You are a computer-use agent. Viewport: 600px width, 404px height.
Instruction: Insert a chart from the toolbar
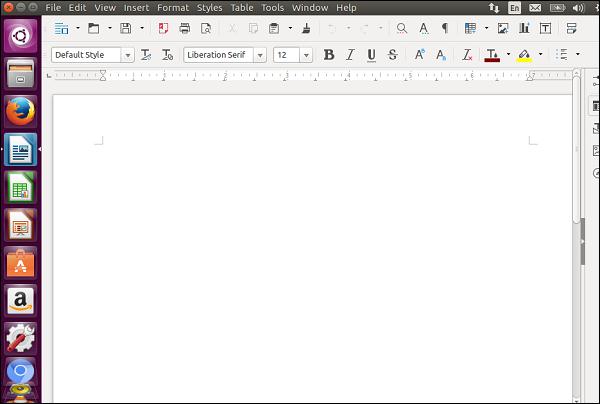point(524,29)
